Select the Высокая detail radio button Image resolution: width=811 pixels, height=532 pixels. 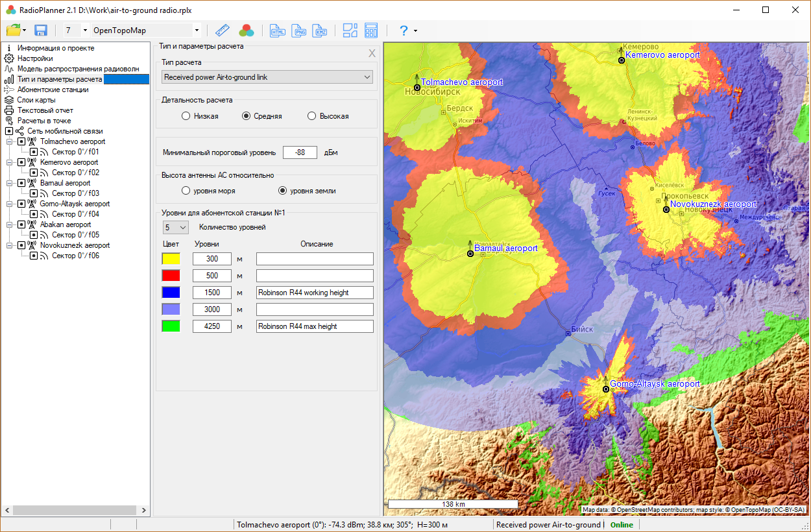pos(312,116)
